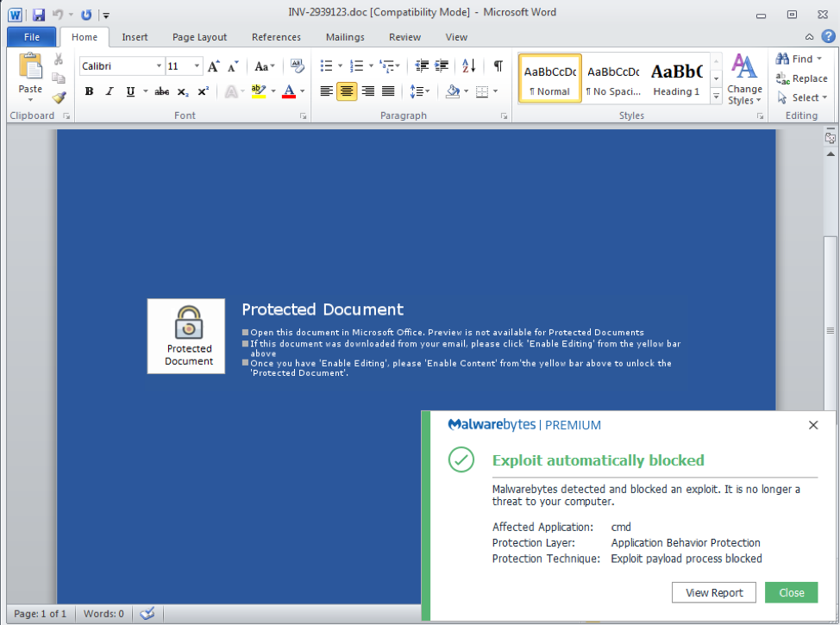Toggle Bold formatting
The width and height of the screenshot is (840, 625).
pos(89,91)
